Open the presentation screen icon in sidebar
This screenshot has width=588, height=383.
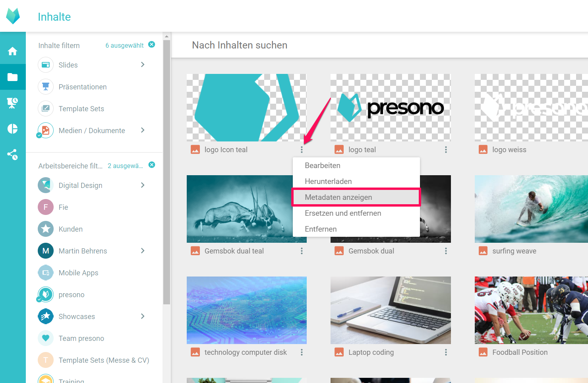tap(13, 103)
